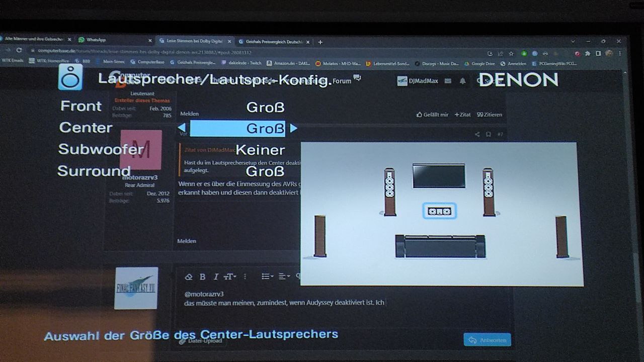Open the dakieksde Twitch bookmark
Screen dimensions: 644x362
(x=242, y=63)
